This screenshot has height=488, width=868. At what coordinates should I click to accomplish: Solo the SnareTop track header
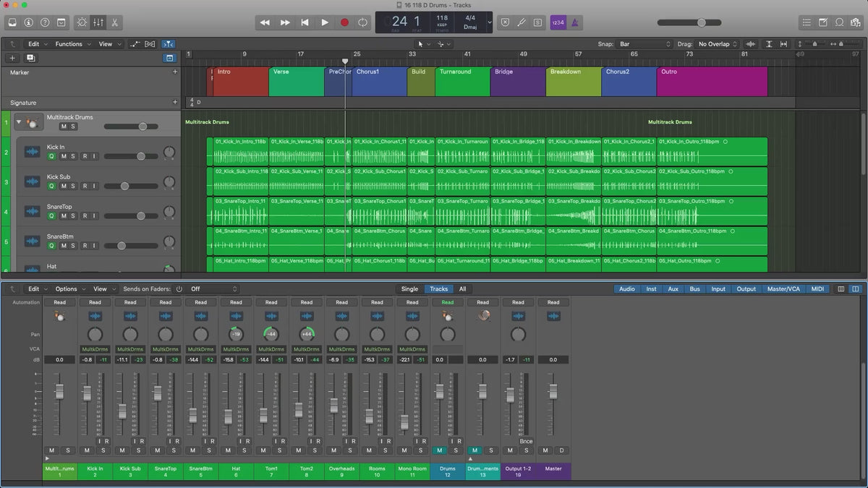click(73, 215)
